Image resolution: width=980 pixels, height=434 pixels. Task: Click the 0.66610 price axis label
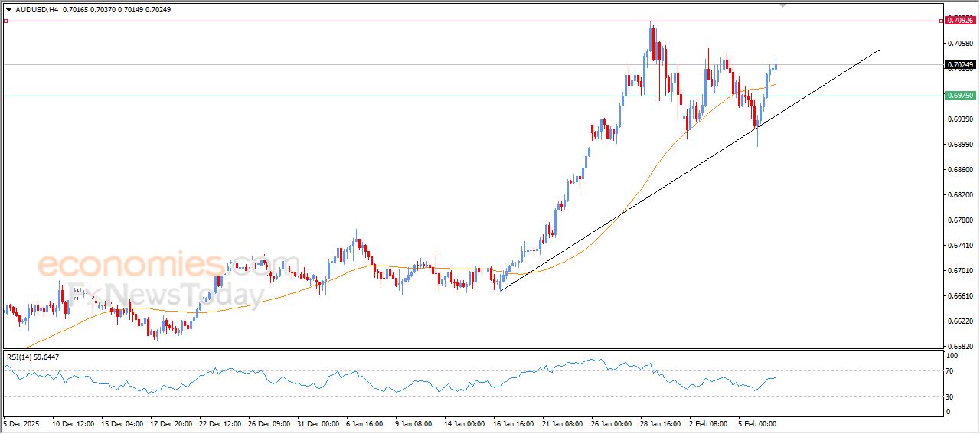pyautogui.click(x=960, y=296)
